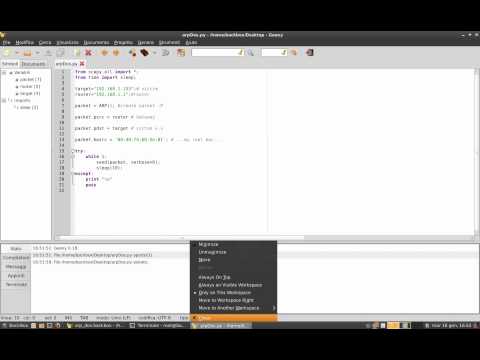The height and width of the screenshot is (360, 480).
Task: Click the toolbar search text field
Action: tap(218, 52)
